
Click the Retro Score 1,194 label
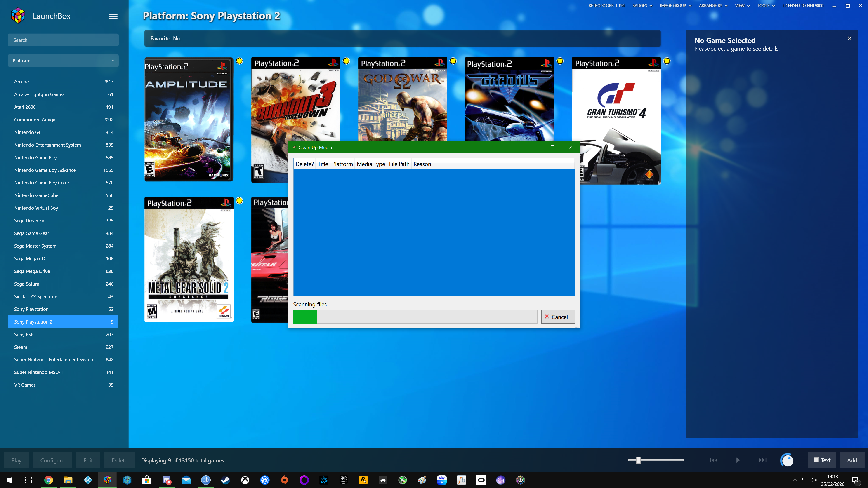tap(606, 5)
